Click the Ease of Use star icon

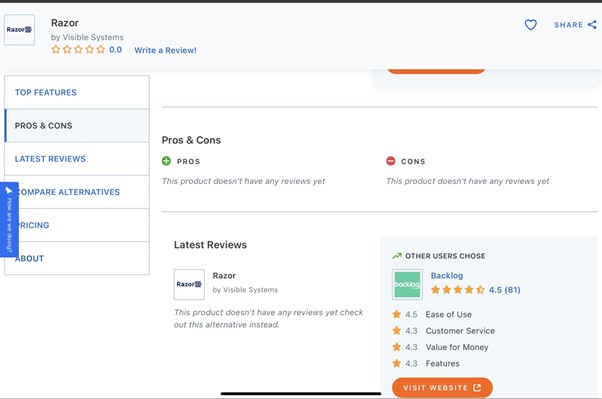click(x=397, y=314)
